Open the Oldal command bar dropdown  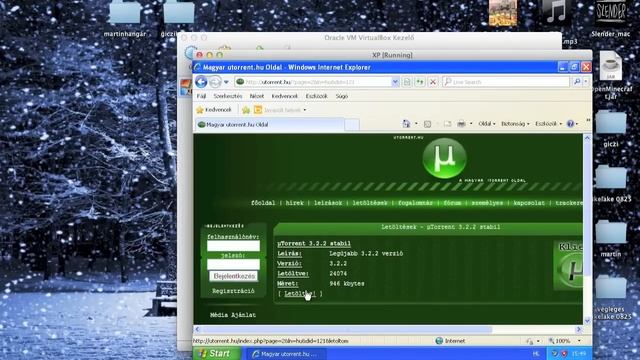(x=487, y=124)
